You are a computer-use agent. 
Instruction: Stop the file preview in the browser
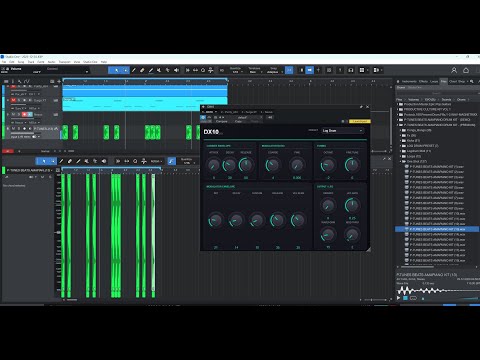click(x=405, y=298)
